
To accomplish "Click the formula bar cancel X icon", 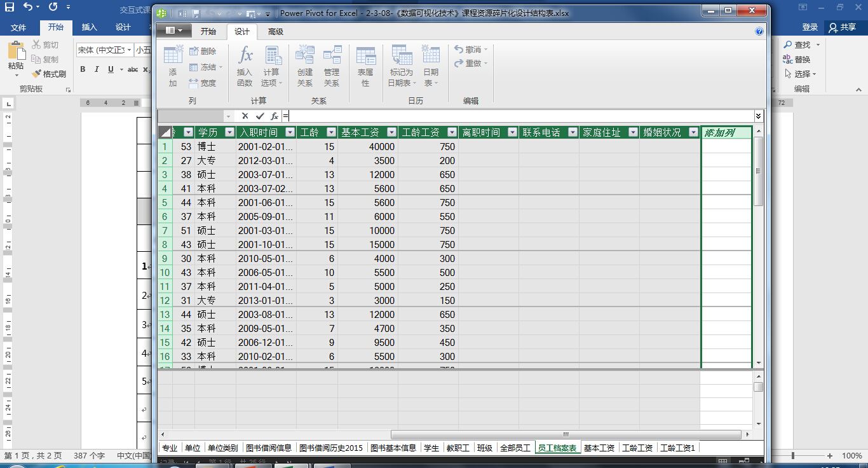I will [245, 116].
